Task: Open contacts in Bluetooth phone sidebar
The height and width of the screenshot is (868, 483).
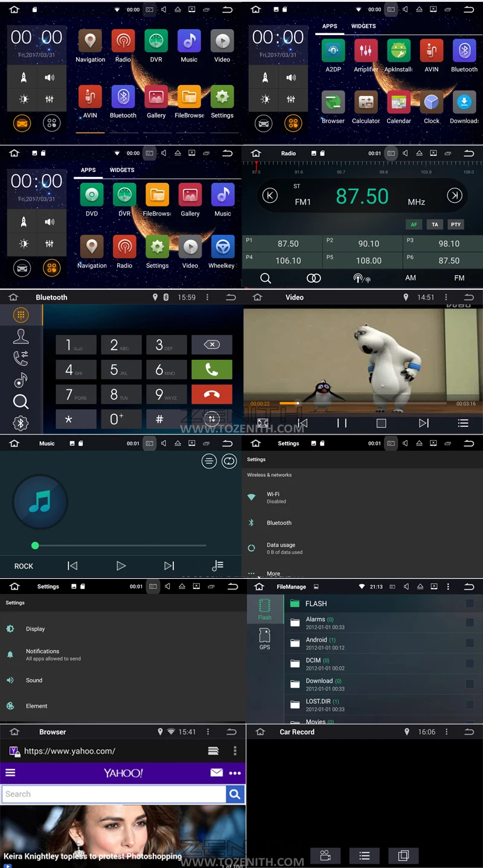Action: point(21,336)
